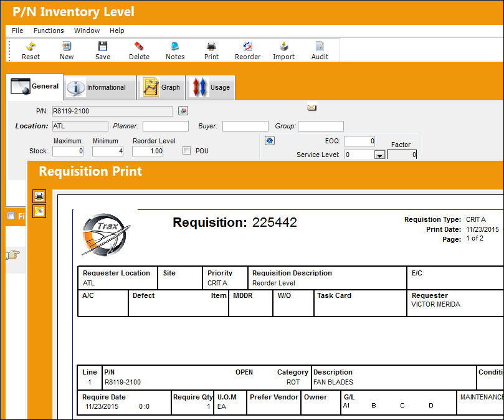The image size is (504, 420).
Task: Click the FAN BLADES description text
Action: coord(333,382)
